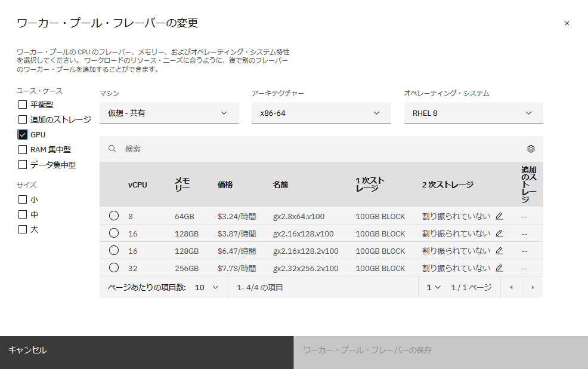Select the gx2.8x64.v100 flavor radio button
Screen dimensions: 588x369
114,216
